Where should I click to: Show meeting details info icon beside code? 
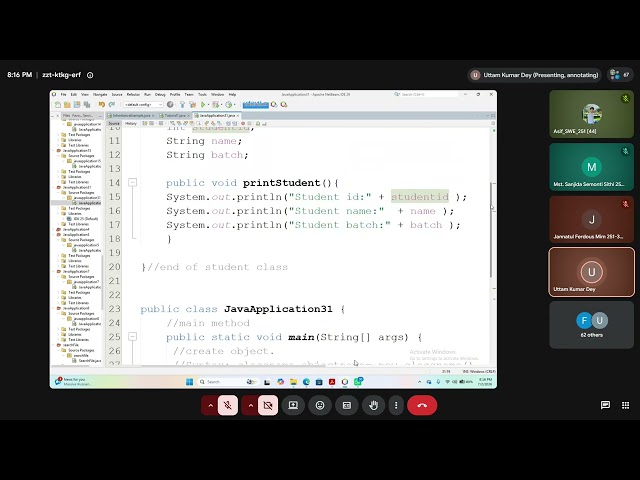90,75
